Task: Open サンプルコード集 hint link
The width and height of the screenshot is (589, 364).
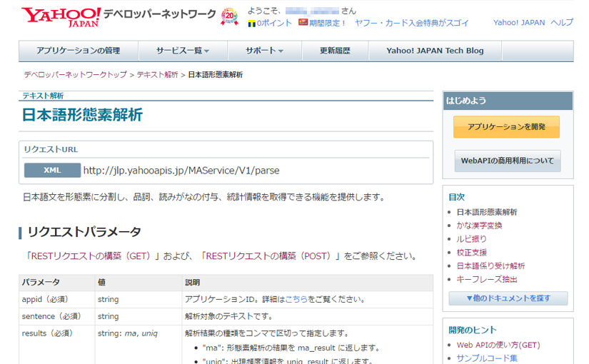Action: click(x=487, y=358)
